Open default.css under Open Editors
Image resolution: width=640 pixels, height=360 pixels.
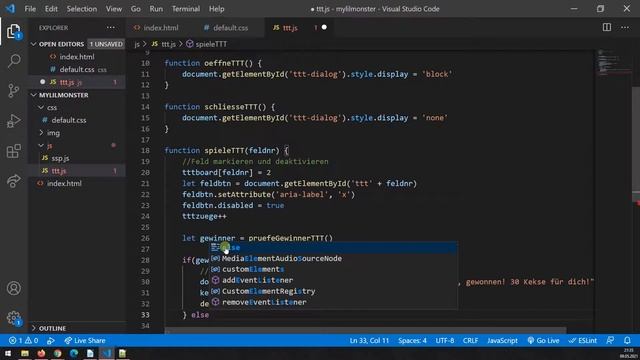point(77,69)
